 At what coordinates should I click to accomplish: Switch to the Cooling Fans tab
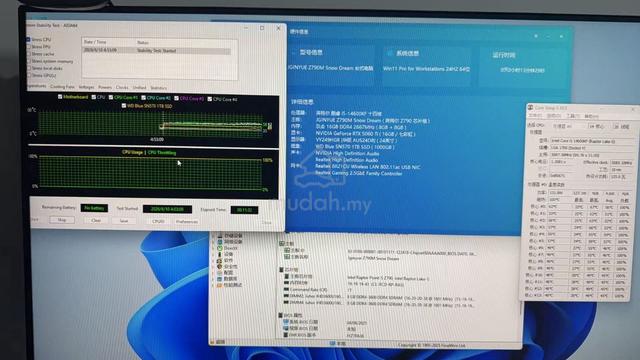pyautogui.click(x=62, y=87)
